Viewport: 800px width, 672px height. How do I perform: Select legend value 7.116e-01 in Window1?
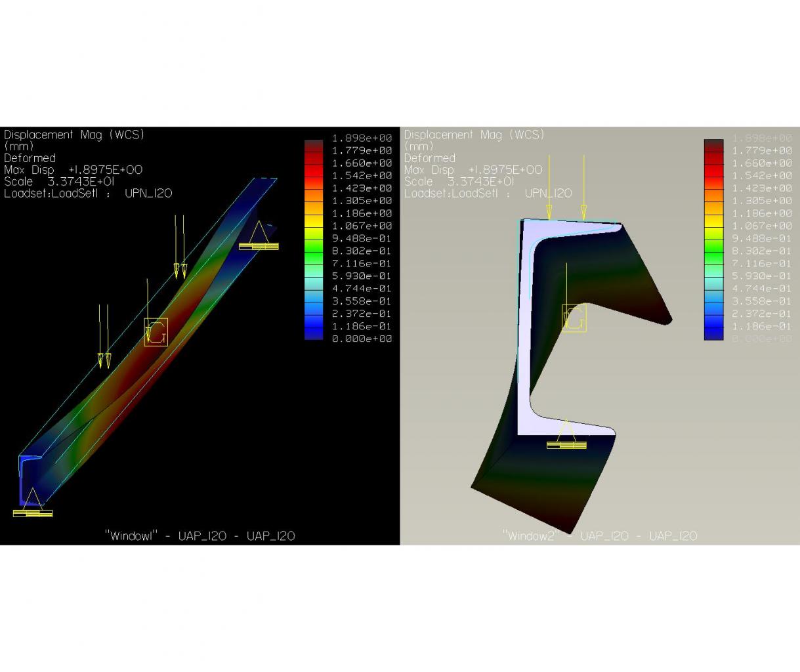pos(362,263)
